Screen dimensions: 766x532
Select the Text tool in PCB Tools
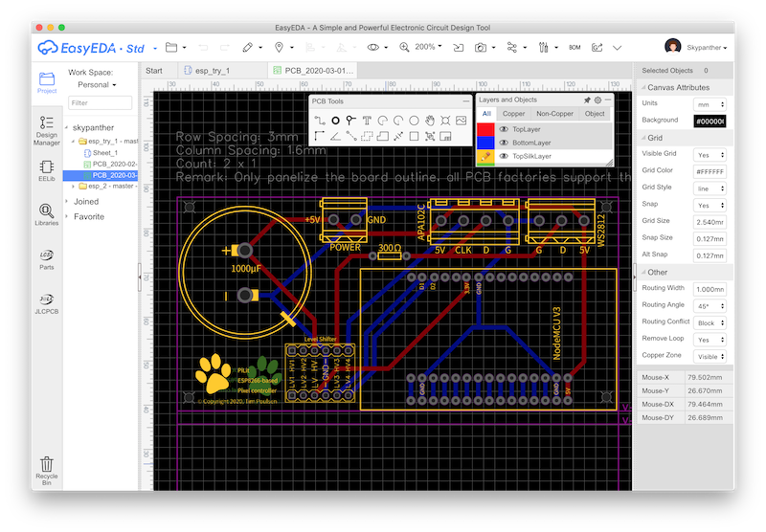(367, 120)
